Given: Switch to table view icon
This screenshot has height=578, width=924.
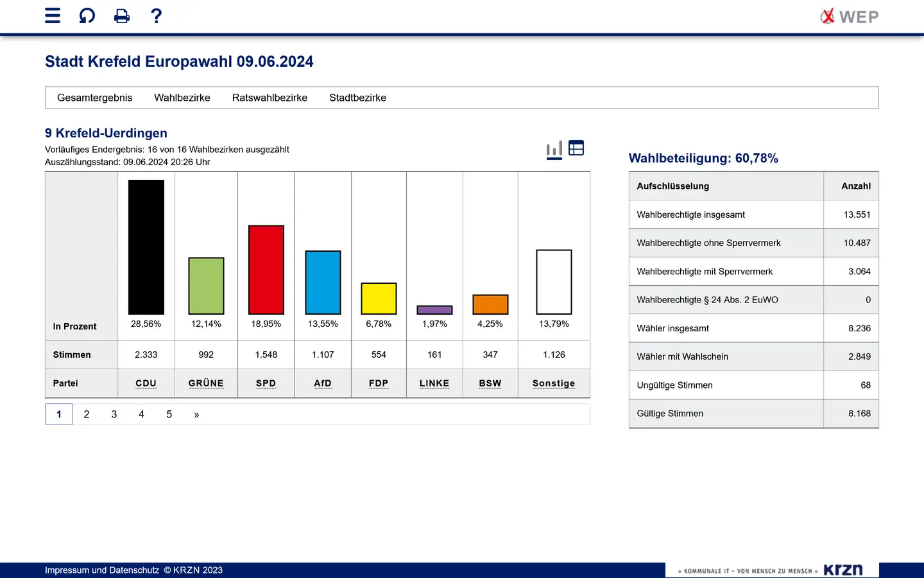Looking at the screenshot, I should pyautogui.click(x=576, y=148).
